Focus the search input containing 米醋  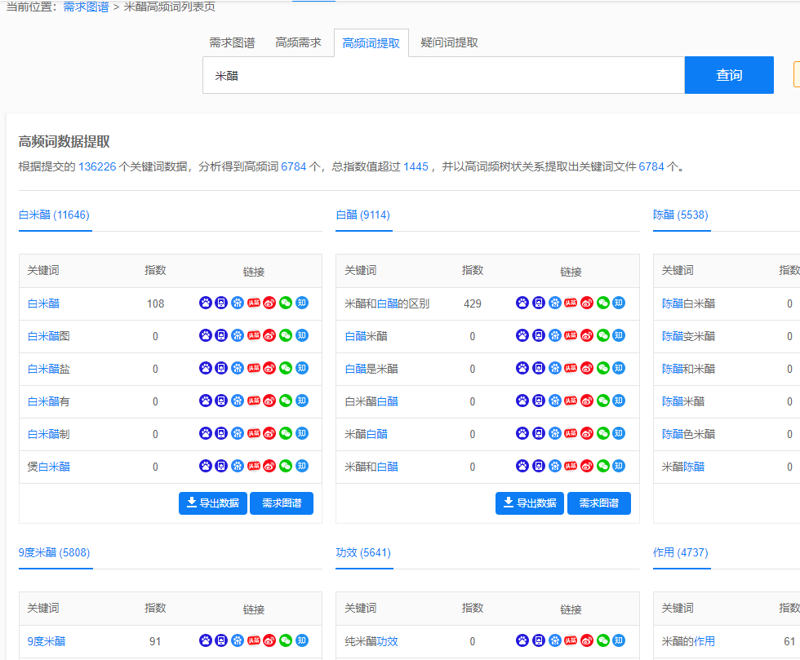443,75
